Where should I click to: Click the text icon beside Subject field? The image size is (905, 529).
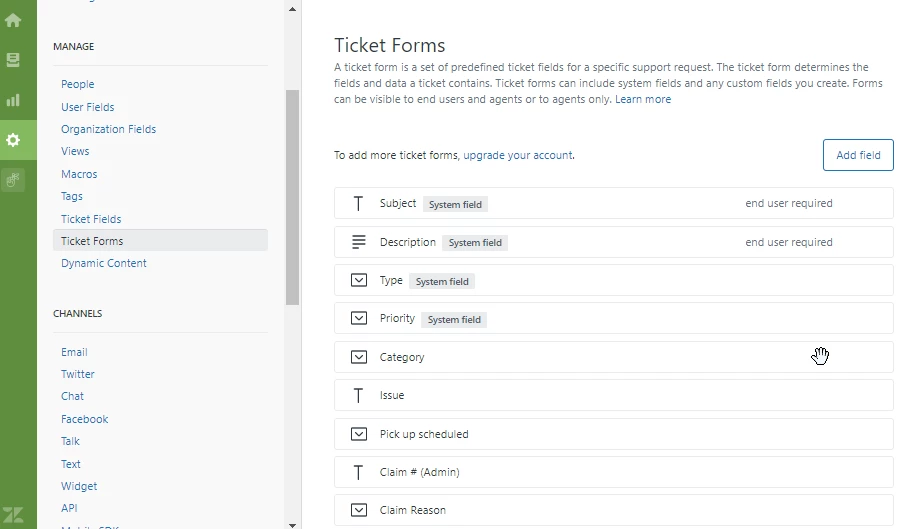(359, 204)
